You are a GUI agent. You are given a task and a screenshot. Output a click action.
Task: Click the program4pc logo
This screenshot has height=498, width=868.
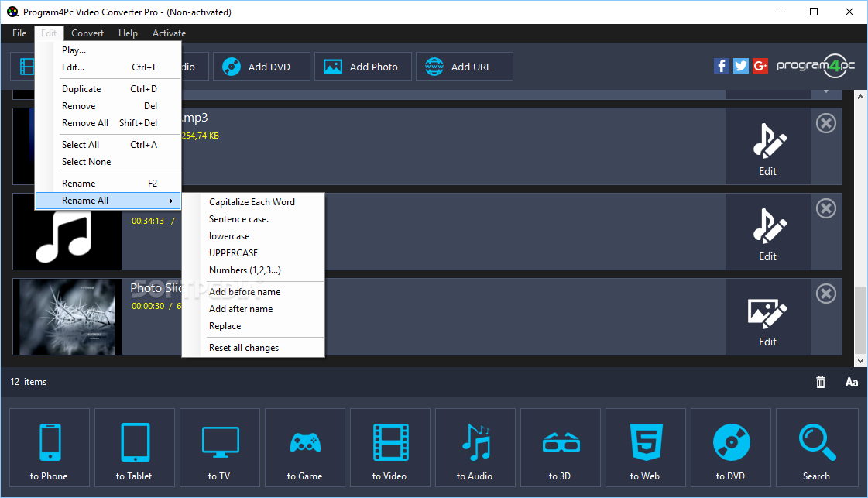815,66
